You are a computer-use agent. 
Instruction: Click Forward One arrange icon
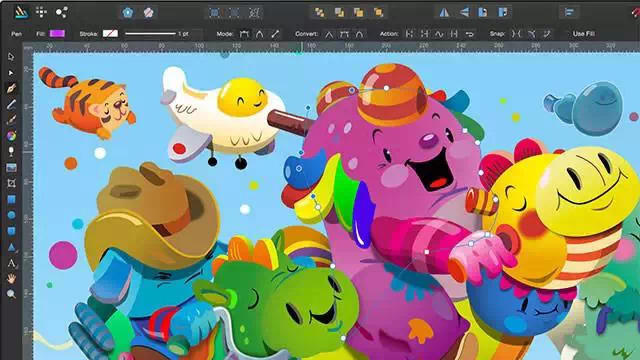(359, 13)
